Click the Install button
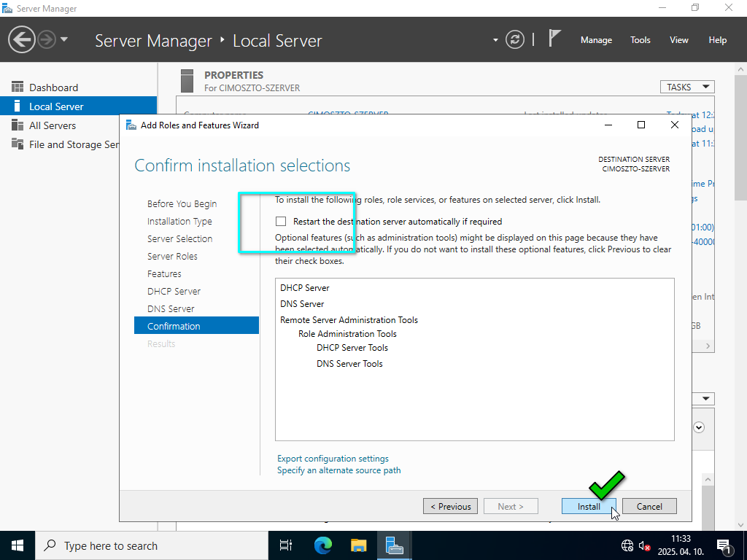 [589, 506]
